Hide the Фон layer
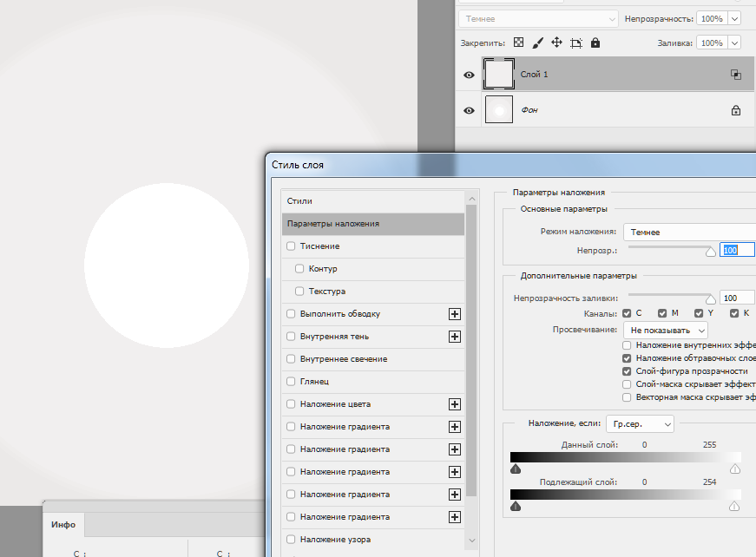756x557 pixels. (x=469, y=110)
